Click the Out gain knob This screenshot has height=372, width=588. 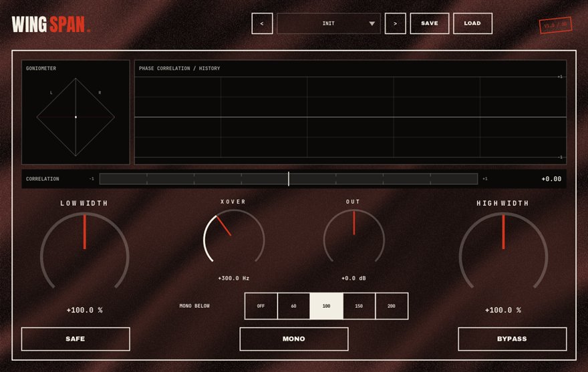point(354,236)
